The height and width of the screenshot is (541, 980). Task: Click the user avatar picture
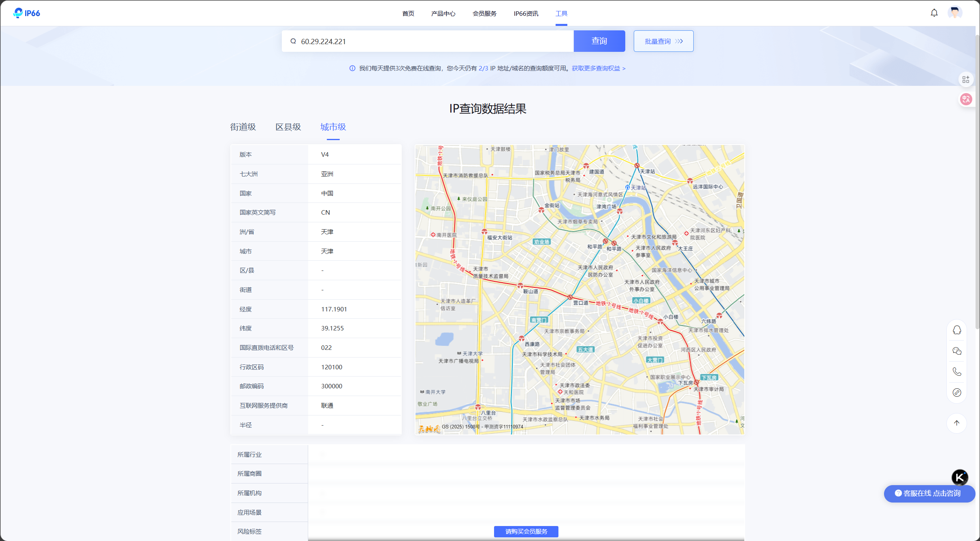[x=954, y=13]
